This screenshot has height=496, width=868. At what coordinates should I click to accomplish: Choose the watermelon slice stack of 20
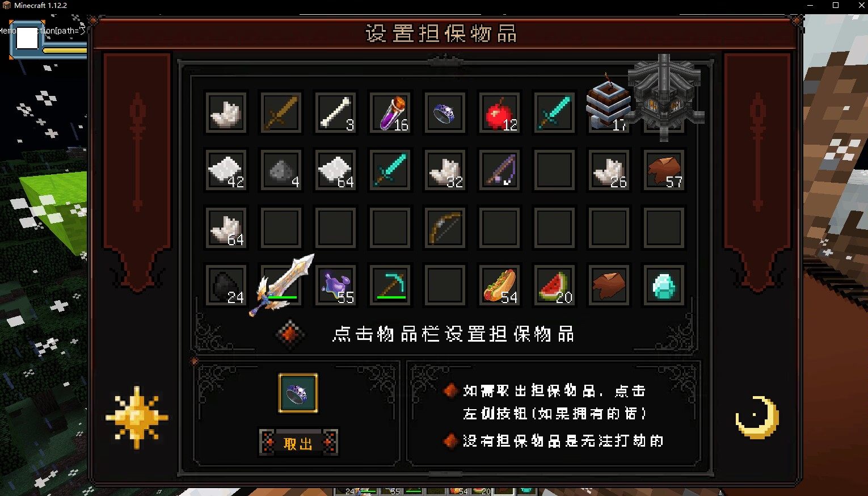pos(554,285)
